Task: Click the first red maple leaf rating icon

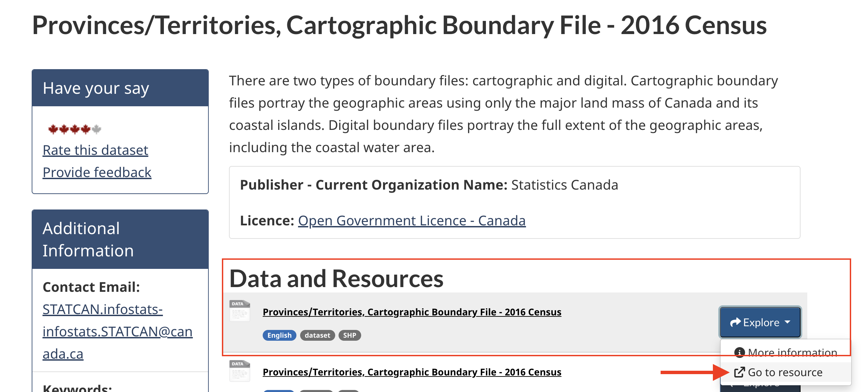Action: coord(53,129)
